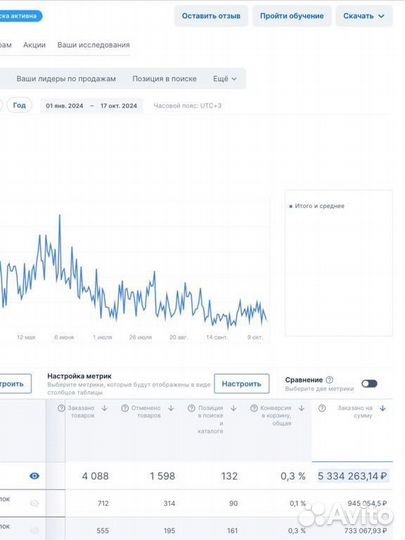
Task: Expand the Скачать dropdown
Action: 364,16
